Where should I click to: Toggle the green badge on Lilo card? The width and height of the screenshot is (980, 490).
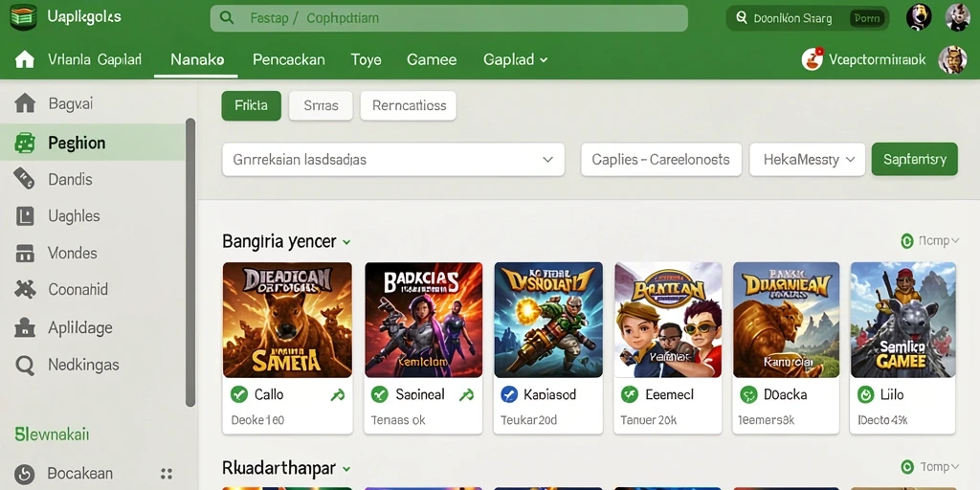pyautogui.click(x=865, y=394)
